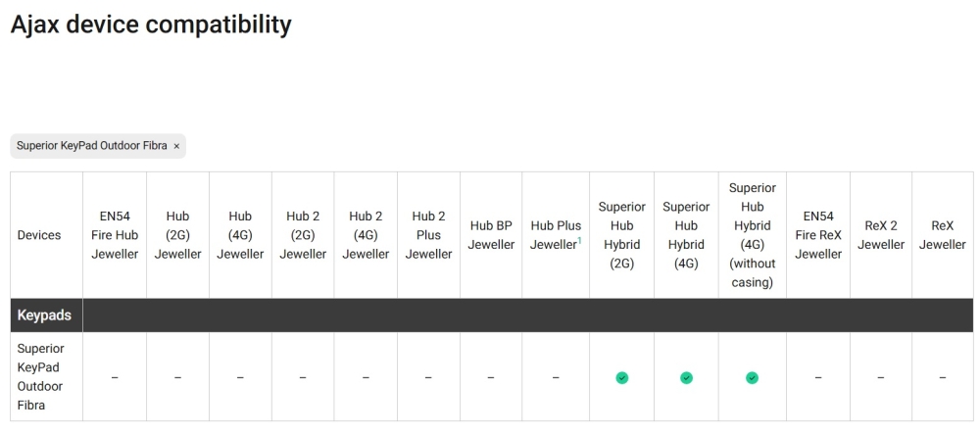Click the Hub Hybrid (4G) without casing checkmark
This screenshot has width=980, height=434.
click(x=752, y=377)
